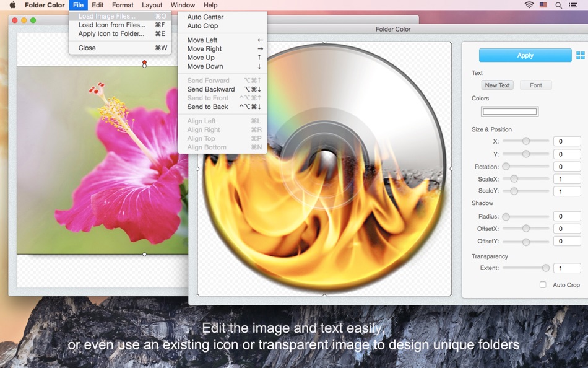
Task: Click the Wi-Fi status icon
Action: pos(529,5)
